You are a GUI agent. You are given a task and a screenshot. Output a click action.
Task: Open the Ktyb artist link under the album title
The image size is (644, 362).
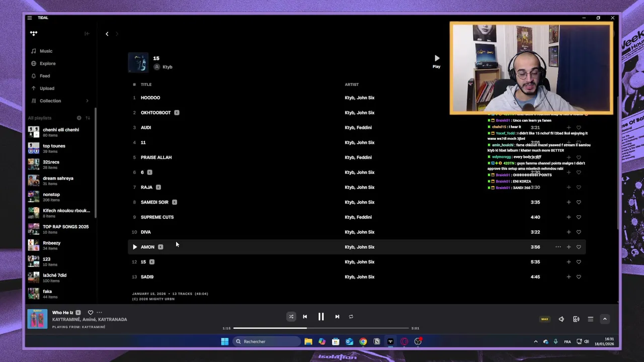(x=167, y=67)
